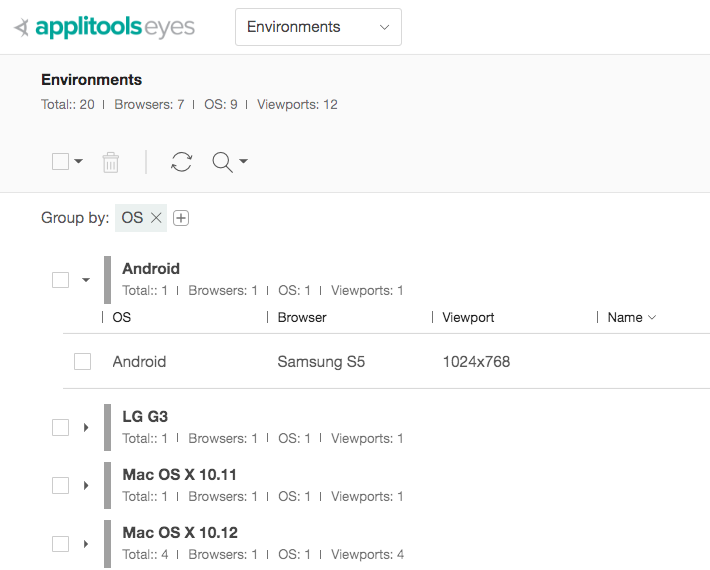
Task: Click the Viewport column header
Action: [x=468, y=318]
